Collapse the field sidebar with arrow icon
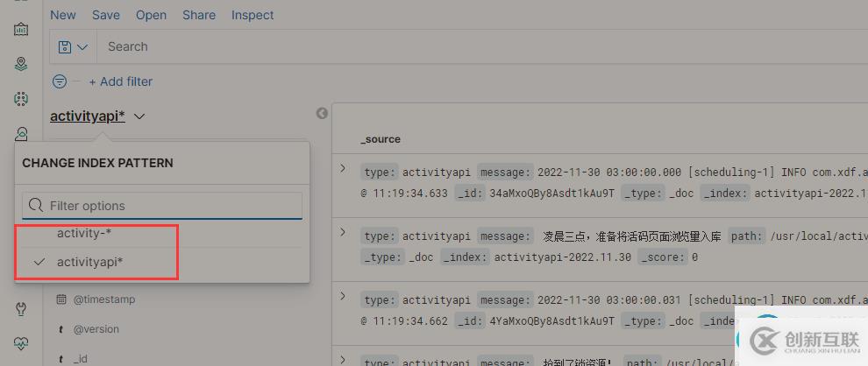Viewport: 868px width, 366px height. (322, 113)
